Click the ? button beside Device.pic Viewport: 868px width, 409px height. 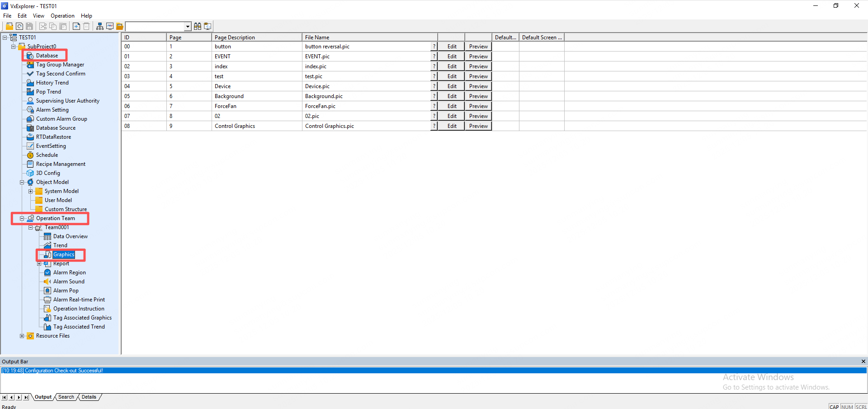coord(434,86)
